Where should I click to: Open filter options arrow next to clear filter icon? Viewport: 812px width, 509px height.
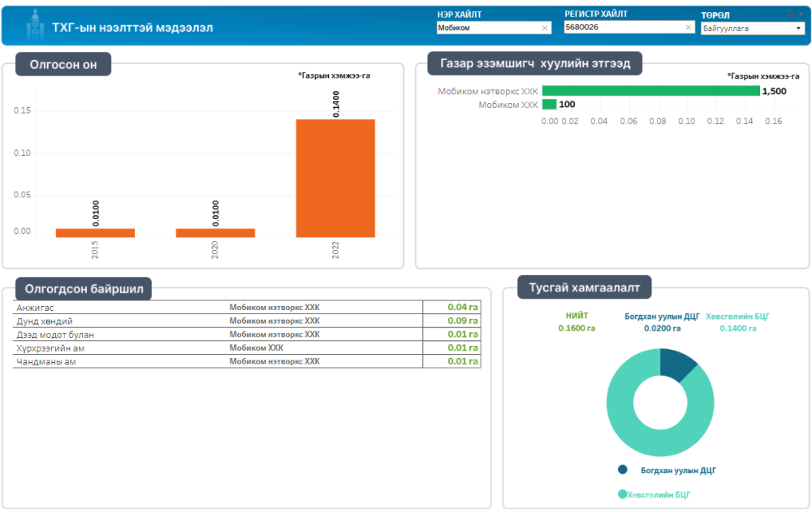coord(801,15)
